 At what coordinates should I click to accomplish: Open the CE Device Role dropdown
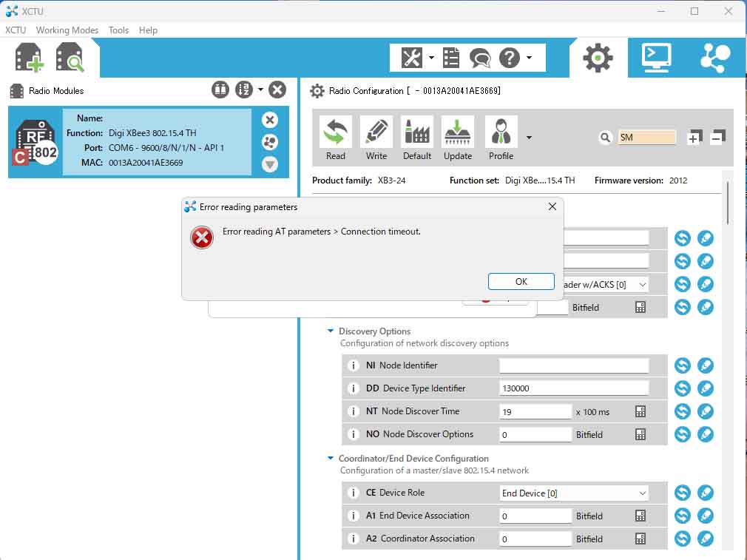[574, 493]
